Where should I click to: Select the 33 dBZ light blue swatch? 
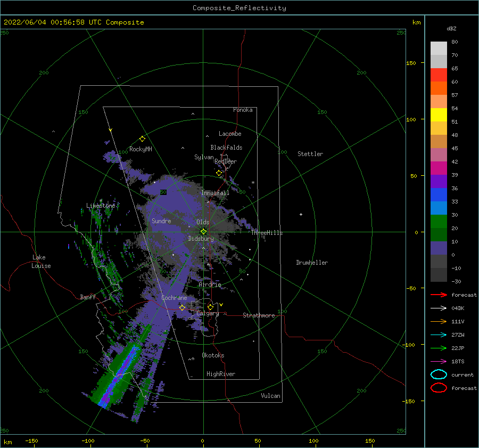click(439, 208)
